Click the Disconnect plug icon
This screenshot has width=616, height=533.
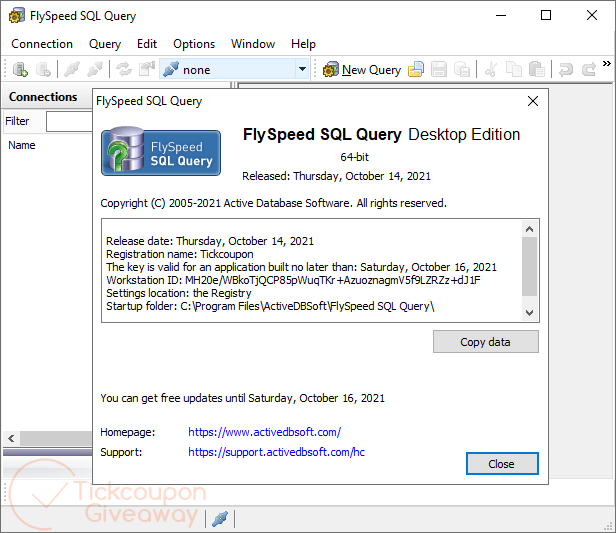[95, 70]
